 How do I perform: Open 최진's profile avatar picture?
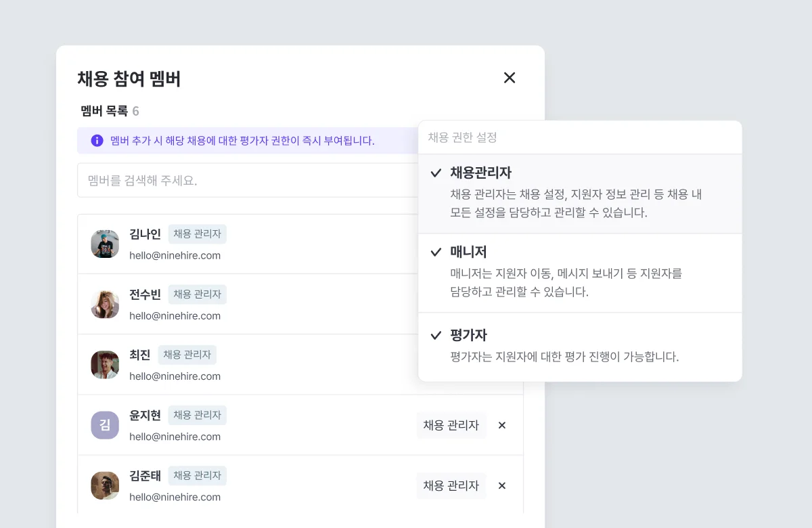[105, 364]
